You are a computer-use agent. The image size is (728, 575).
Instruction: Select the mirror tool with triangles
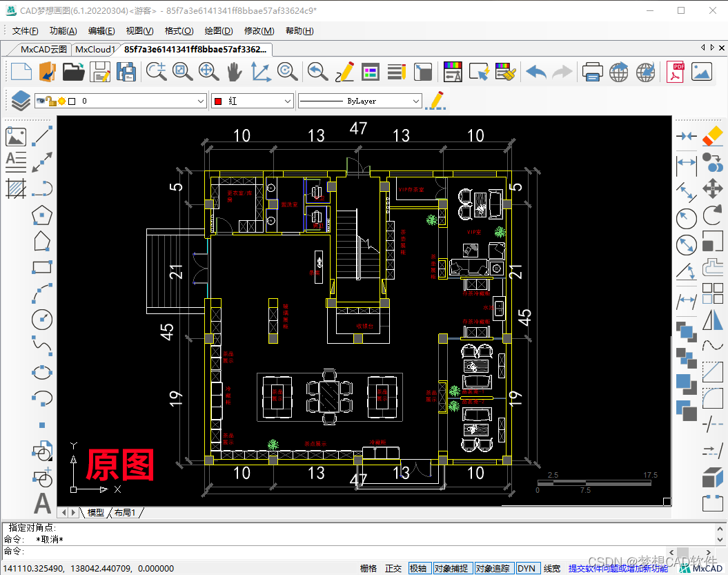pos(712,320)
